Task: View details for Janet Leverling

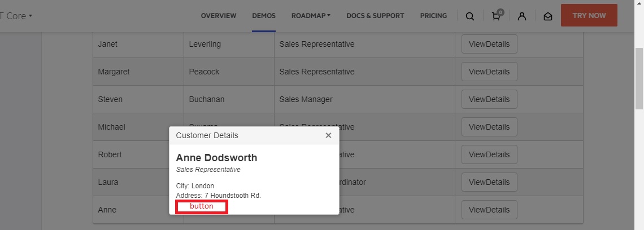Action: coord(489,44)
